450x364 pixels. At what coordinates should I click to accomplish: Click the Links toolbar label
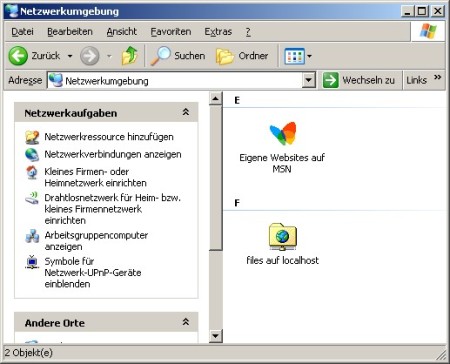coord(416,80)
